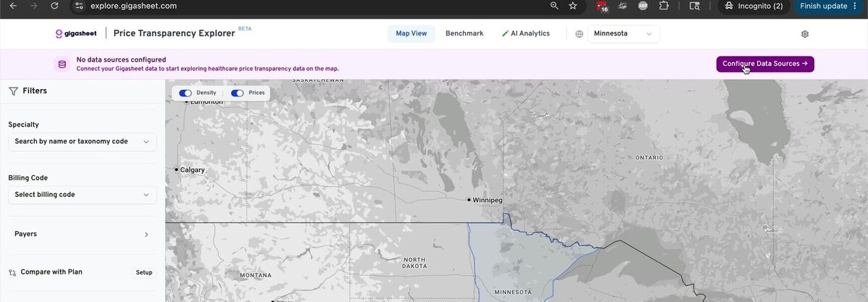
Task: Open the tab search icon
Action: [694, 6]
